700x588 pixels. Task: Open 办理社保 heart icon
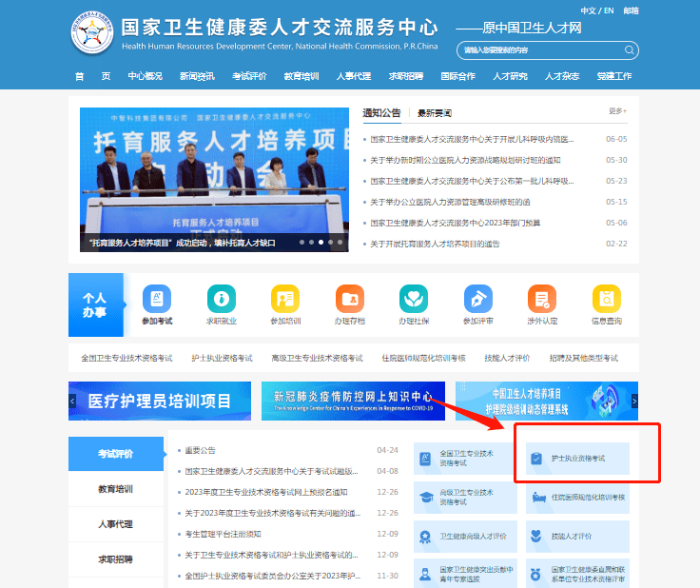(414, 299)
